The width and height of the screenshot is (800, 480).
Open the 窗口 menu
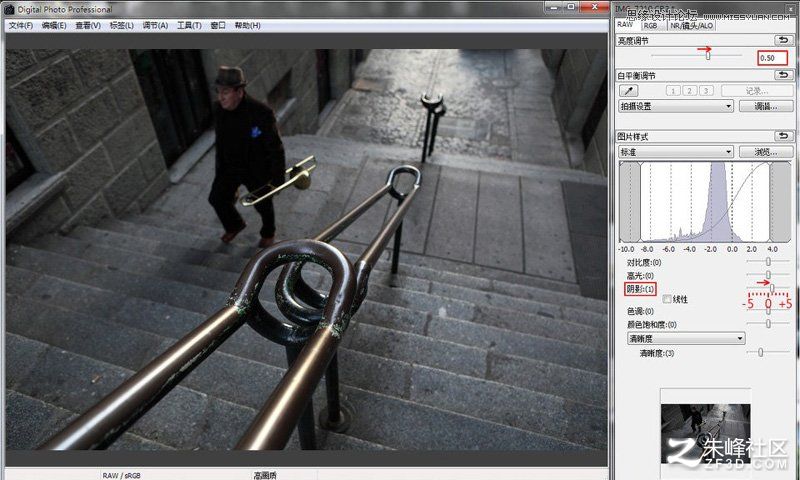point(218,26)
